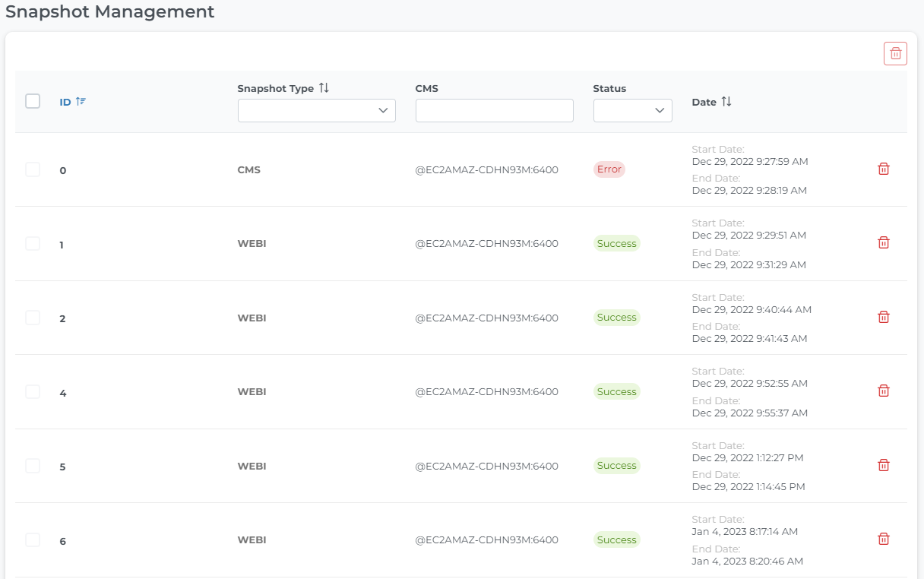Click the Success badge on snapshot 1
This screenshot has height=579, width=924.
click(x=616, y=243)
